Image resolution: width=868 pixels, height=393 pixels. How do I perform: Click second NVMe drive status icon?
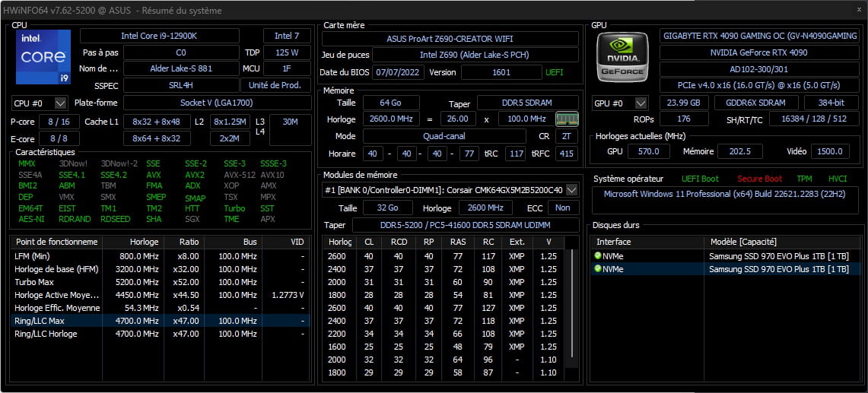[597, 269]
